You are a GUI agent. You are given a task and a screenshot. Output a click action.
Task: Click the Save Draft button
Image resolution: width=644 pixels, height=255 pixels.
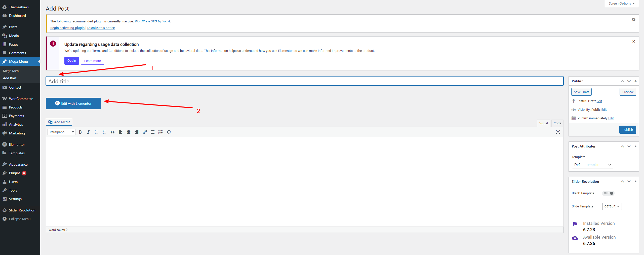(581, 92)
